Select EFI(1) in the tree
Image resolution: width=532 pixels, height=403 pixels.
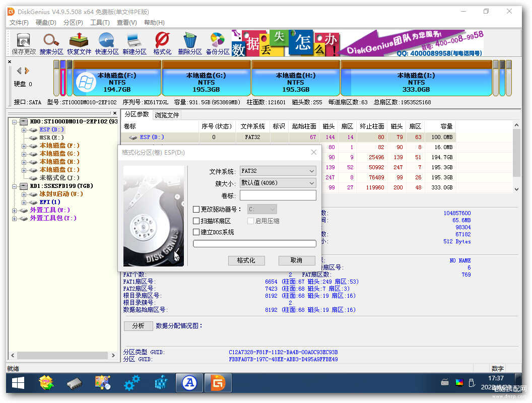50,202
